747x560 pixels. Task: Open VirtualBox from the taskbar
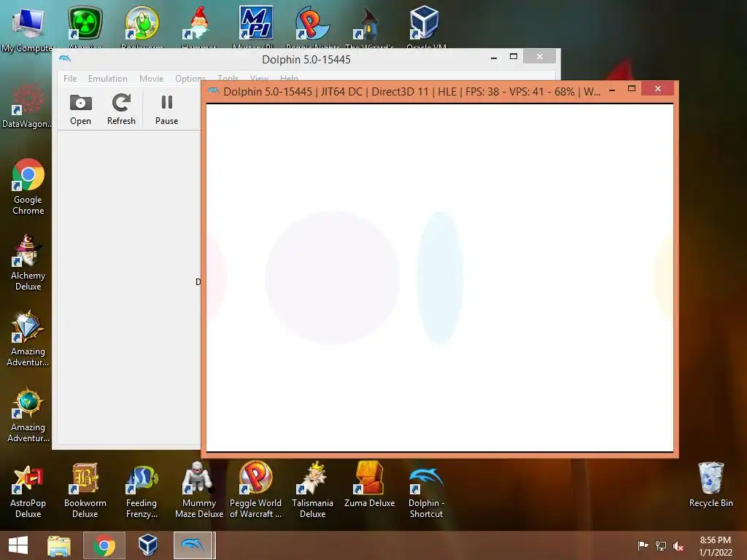[148, 545]
